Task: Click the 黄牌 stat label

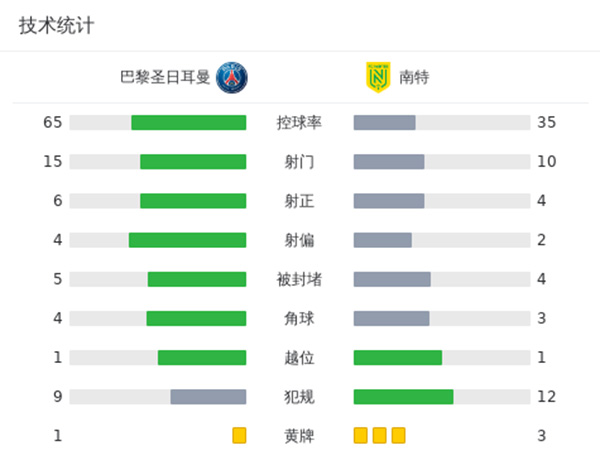Action: pos(299,435)
